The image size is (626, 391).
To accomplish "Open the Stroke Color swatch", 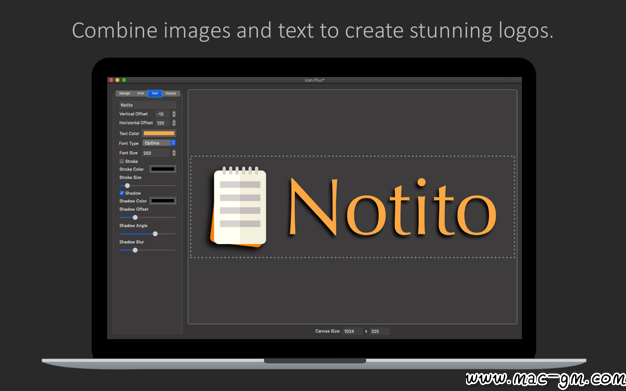I will (x=163, y=169).
